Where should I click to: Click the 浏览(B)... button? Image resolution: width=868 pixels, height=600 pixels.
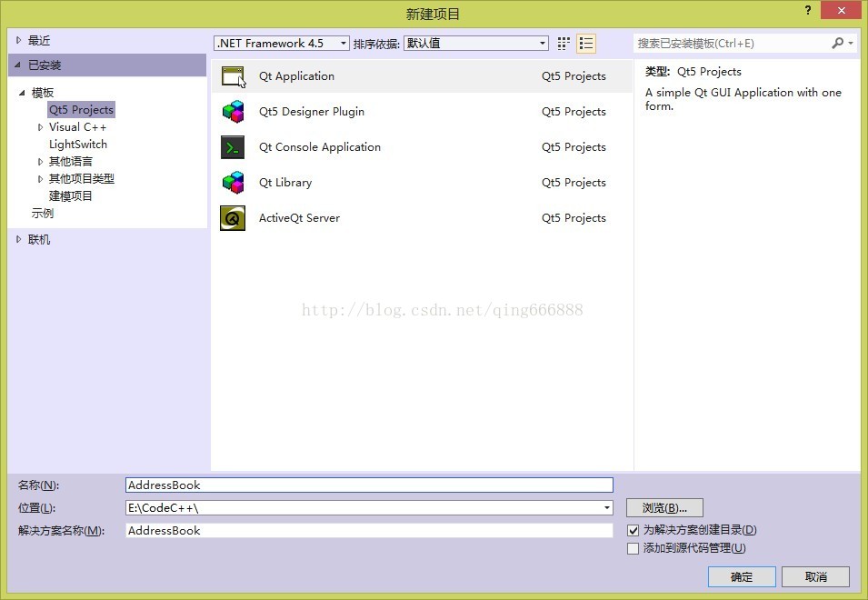[664, 507]
